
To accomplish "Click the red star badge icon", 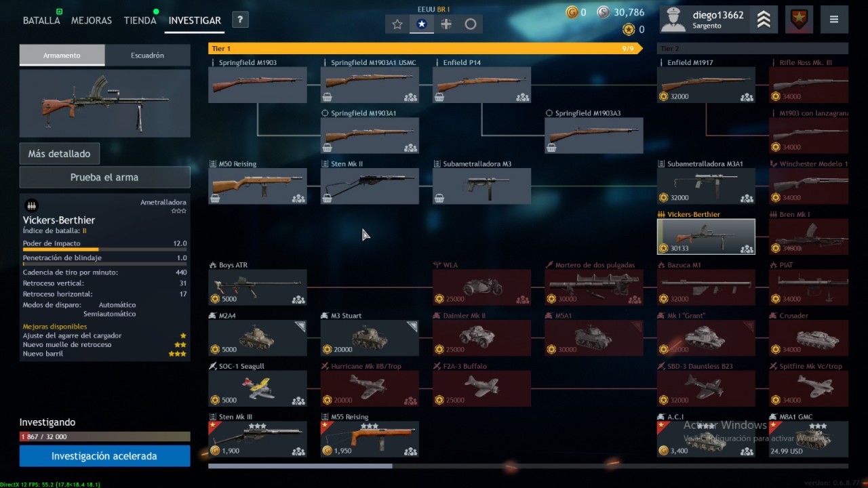I will point(799,20).
